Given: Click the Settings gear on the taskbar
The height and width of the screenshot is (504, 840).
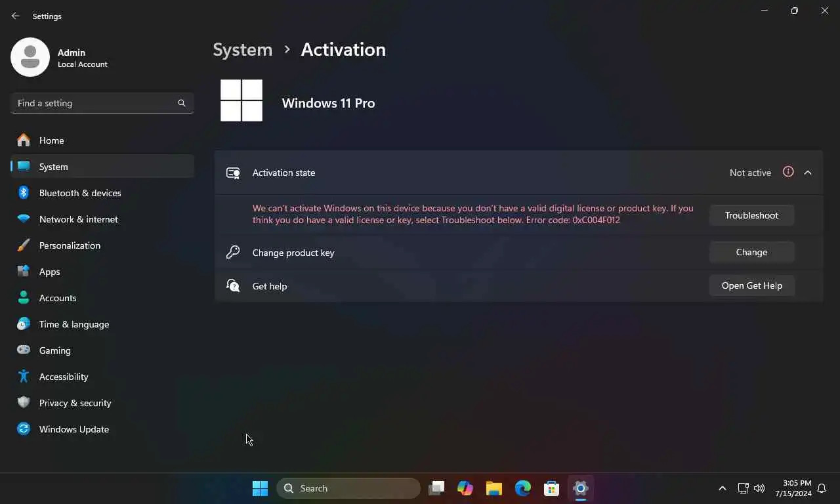Looking at the screenshot, I should 581,488.
